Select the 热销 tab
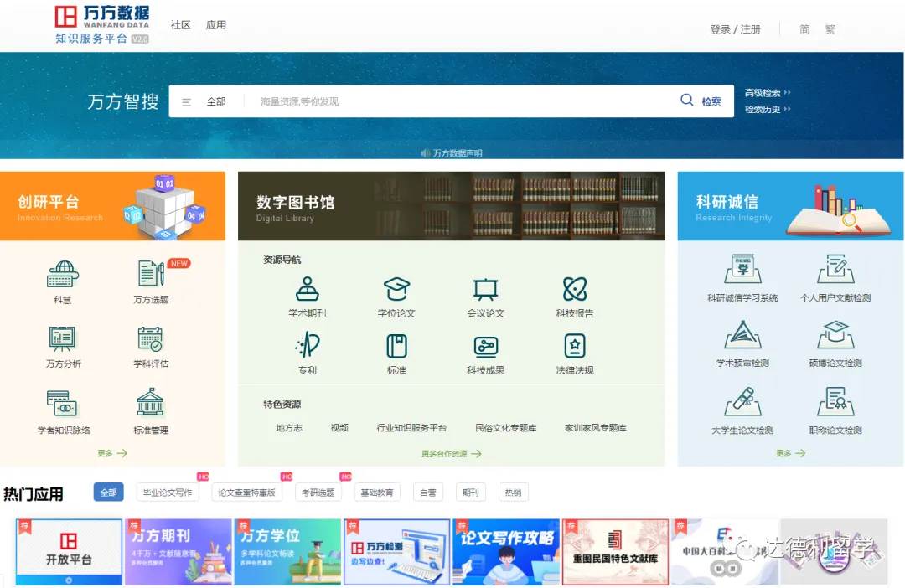 click(513, 493)
